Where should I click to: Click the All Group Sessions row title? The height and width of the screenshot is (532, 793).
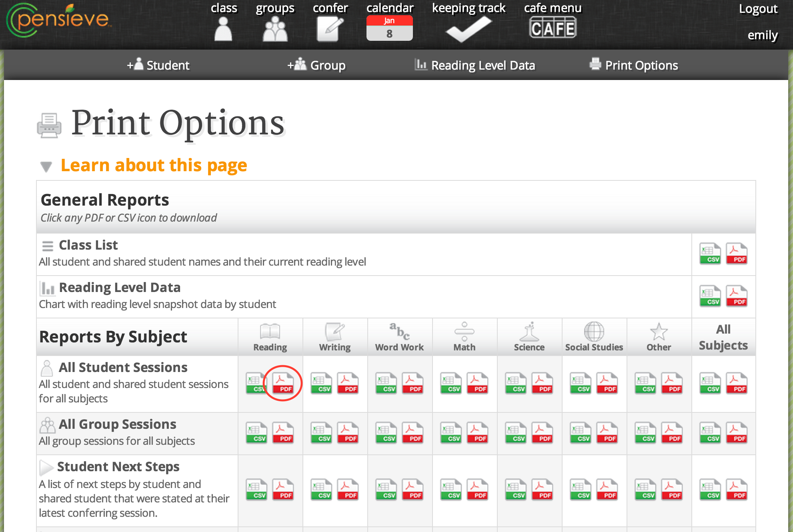coord(117,424)
